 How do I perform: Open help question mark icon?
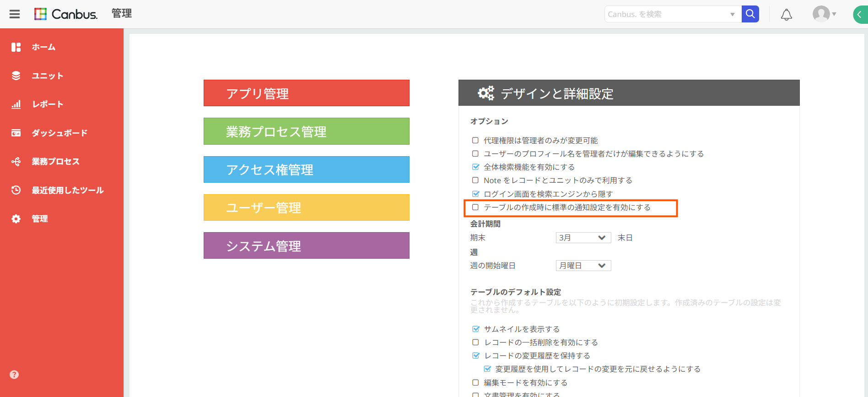14,375
